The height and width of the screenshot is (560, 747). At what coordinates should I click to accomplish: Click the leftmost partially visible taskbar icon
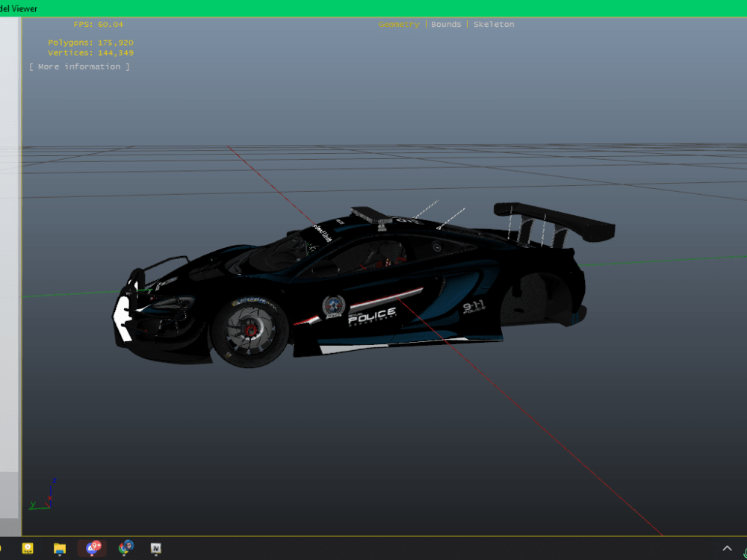[2, 548]
